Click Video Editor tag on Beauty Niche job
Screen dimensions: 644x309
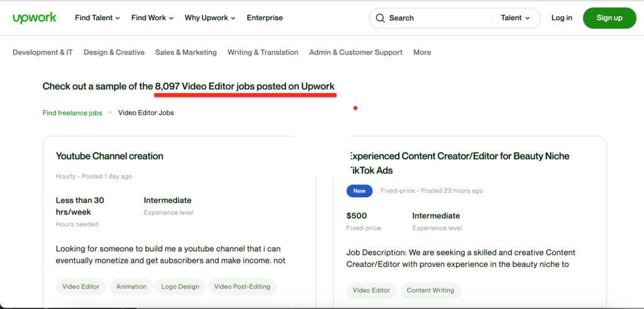tap(371, 290)
